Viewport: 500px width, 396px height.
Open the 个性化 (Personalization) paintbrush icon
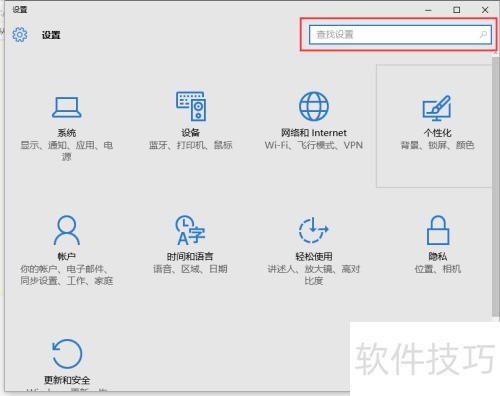[x=437, y=108]
